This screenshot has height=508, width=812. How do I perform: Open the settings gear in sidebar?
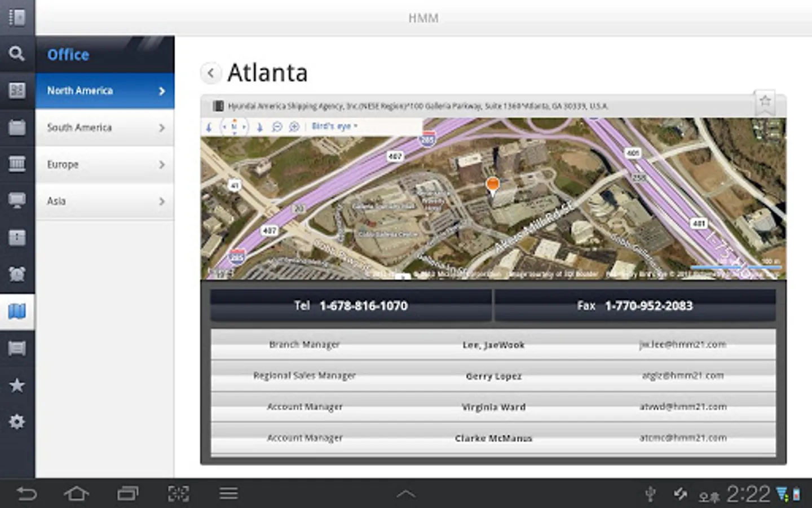(17, 422)
